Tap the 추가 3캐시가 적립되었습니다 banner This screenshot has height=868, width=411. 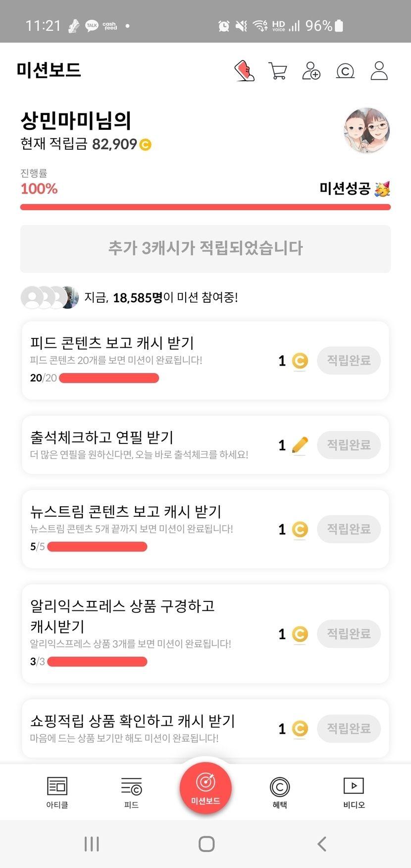[205, 248]
